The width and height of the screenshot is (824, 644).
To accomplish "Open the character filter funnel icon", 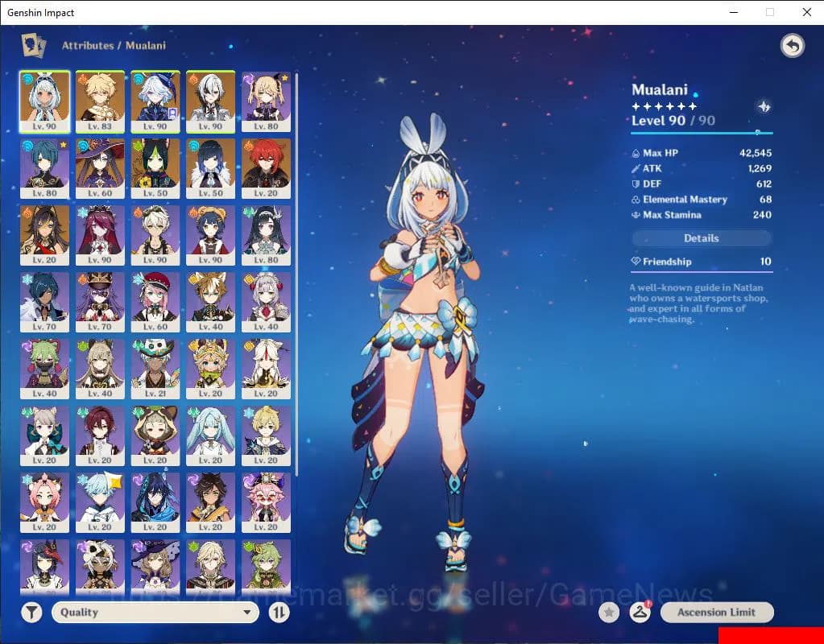I will pos(31,612).
